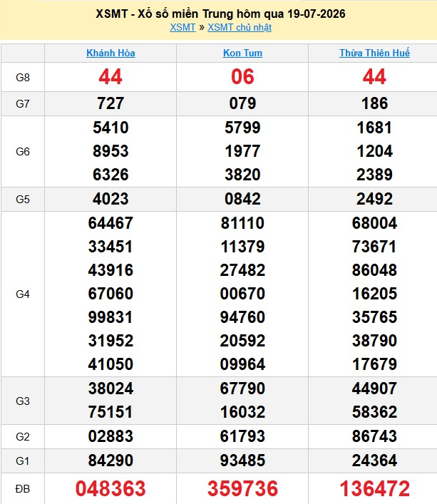Select the G8 row label
This screenshot has width=437, height=504.
pos(23,78)
